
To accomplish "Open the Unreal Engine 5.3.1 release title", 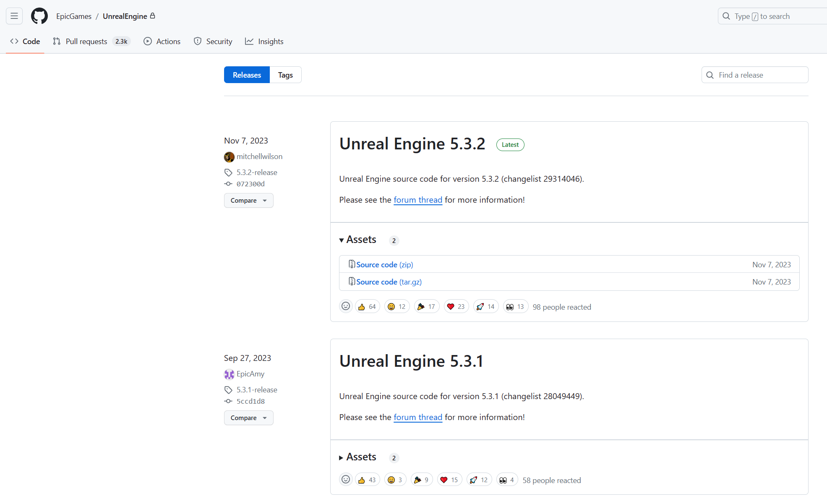I will 411,361.
